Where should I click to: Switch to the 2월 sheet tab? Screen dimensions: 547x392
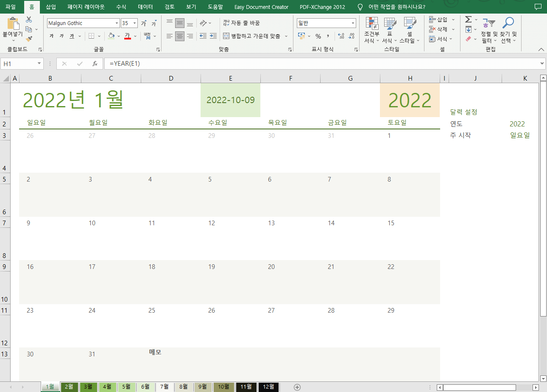69,387
